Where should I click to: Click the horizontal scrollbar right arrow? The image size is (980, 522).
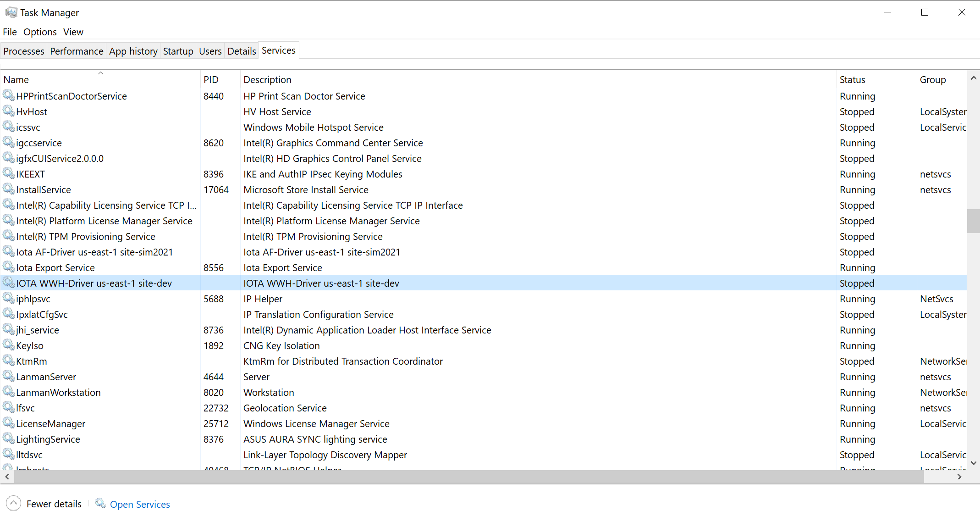tap(959, 477)
